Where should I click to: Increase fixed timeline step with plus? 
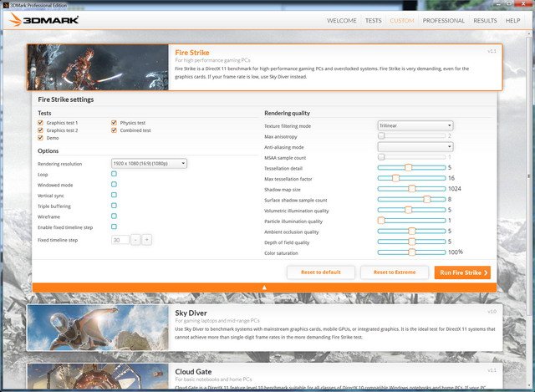(147, 240)
